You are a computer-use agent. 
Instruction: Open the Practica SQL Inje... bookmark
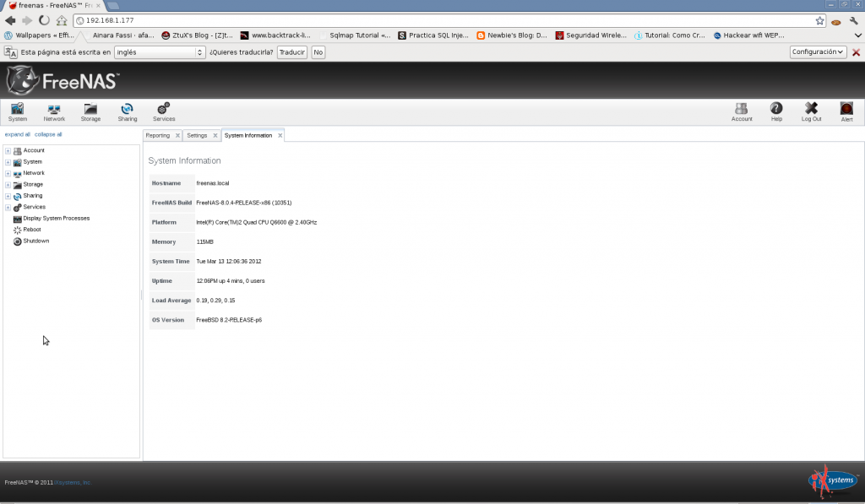[x=433, y=35]
